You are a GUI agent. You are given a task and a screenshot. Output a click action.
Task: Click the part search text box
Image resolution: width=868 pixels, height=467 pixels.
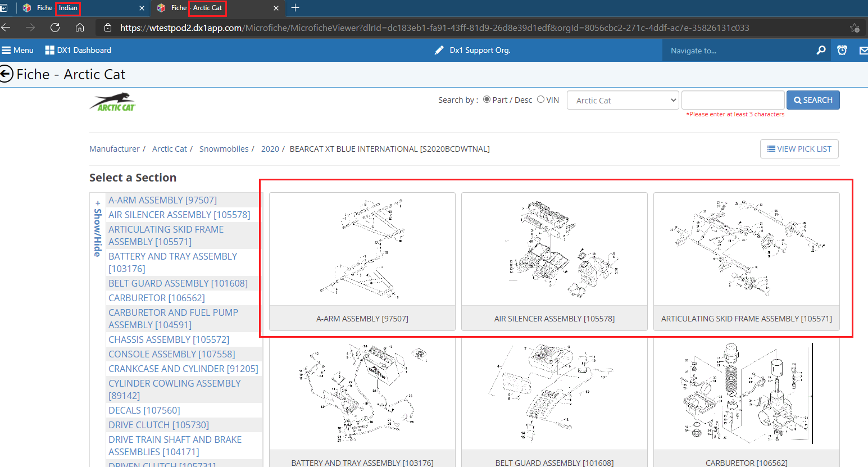(x=733, y=100)
